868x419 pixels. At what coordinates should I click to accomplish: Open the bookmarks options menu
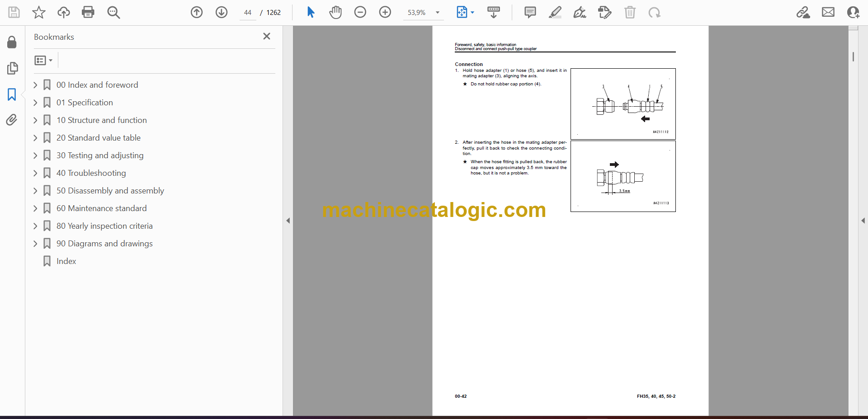point(43,60)
